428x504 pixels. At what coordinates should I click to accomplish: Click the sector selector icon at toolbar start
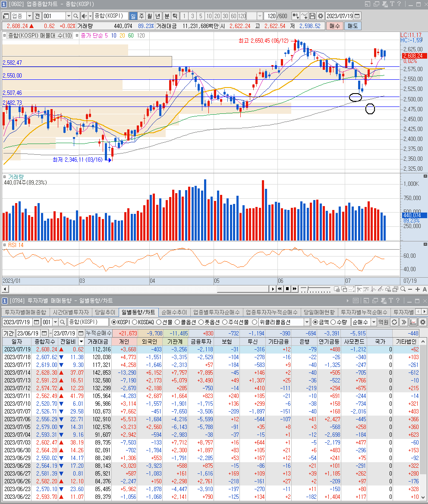(6, 16)
